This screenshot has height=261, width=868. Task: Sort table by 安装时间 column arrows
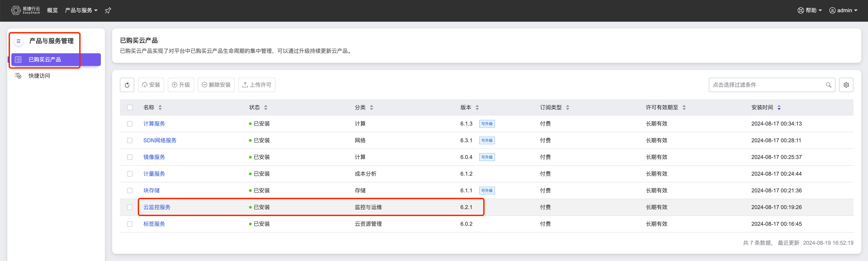[x=779, y=108]
